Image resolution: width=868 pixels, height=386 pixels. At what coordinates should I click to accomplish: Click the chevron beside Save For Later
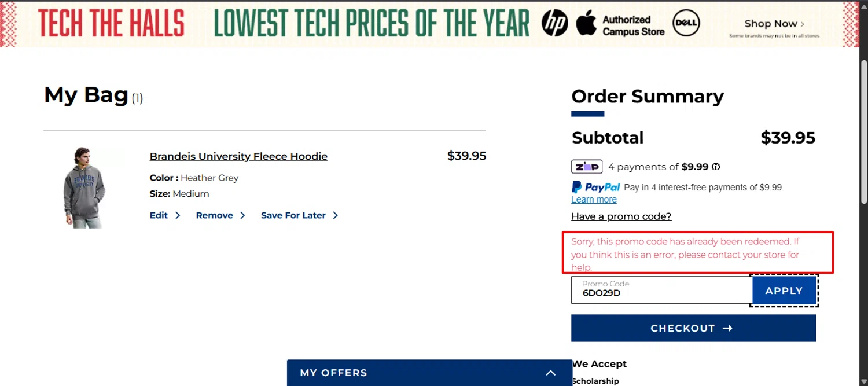point(335,215)
